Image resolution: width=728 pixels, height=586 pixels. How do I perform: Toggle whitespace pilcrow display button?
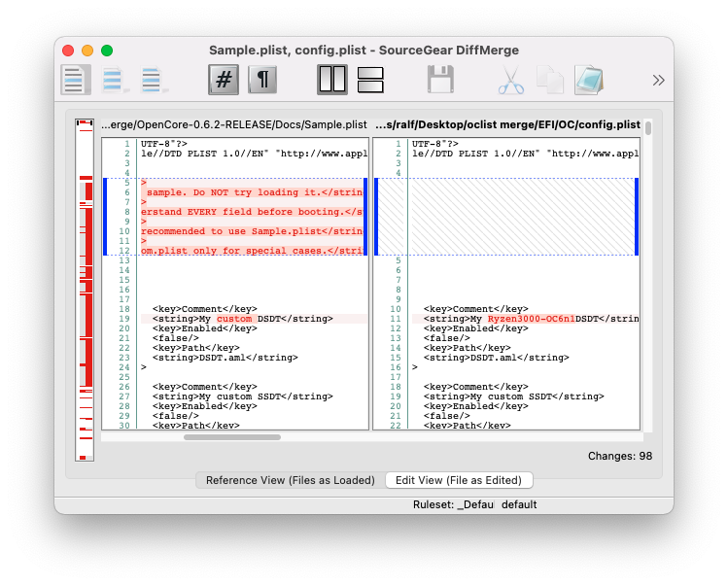262,80
